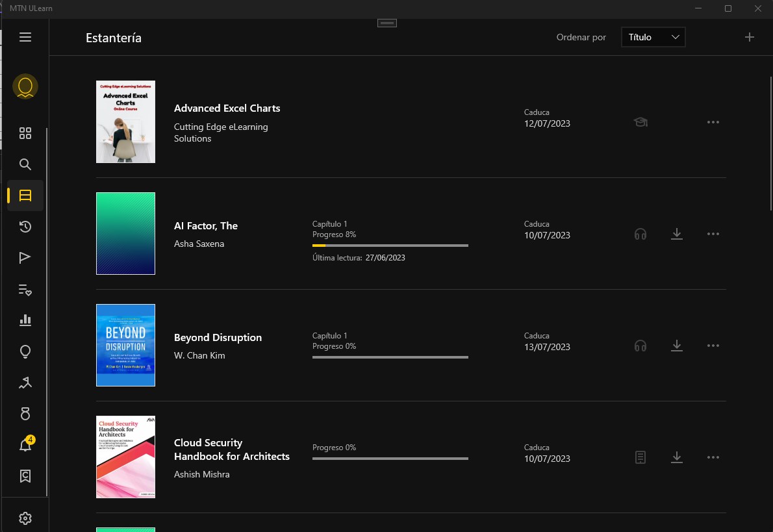
Task: Open the notifications bell with badge
Action: click(x=25, y=446)
